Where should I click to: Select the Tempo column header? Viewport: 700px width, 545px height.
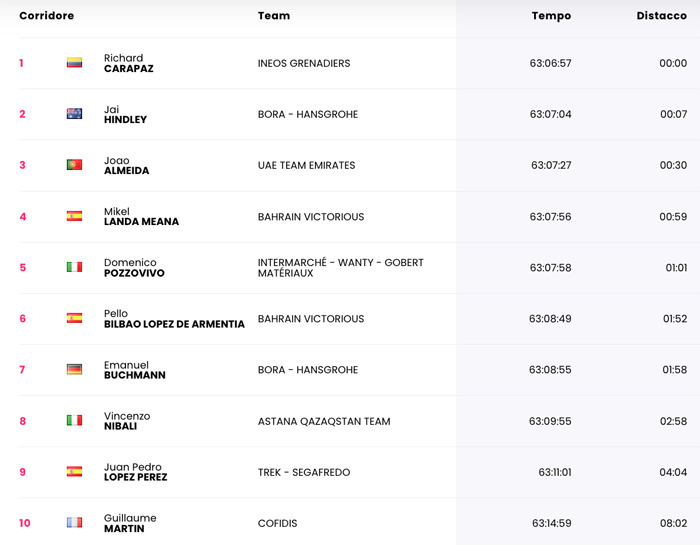click(x=551, y=16)
